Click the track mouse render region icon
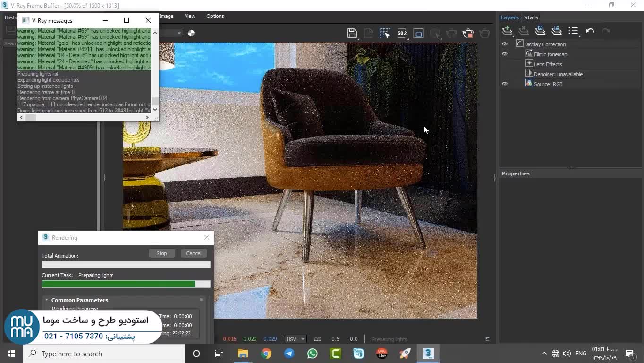Image resolution: width=644 pixels, height=363 pixels. (385, 33)
